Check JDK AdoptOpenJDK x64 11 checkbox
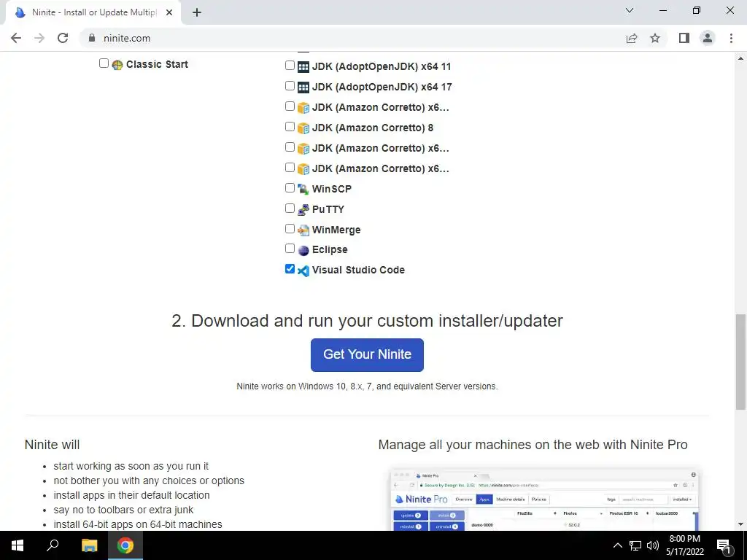The width and height of the screenshot is (747, 560). click(290, 65)
